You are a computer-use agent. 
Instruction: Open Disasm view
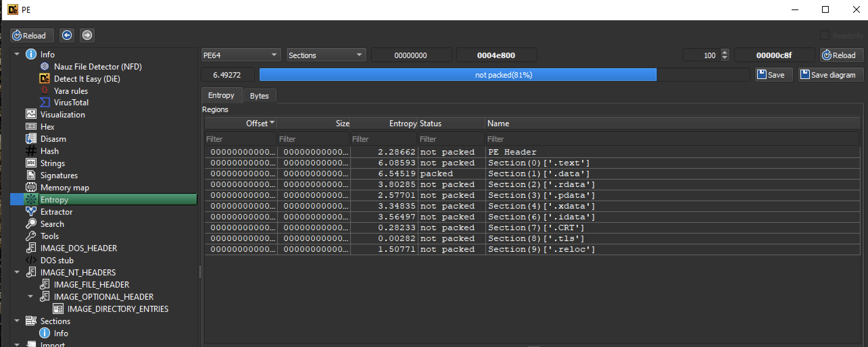[x=53, y=139]
